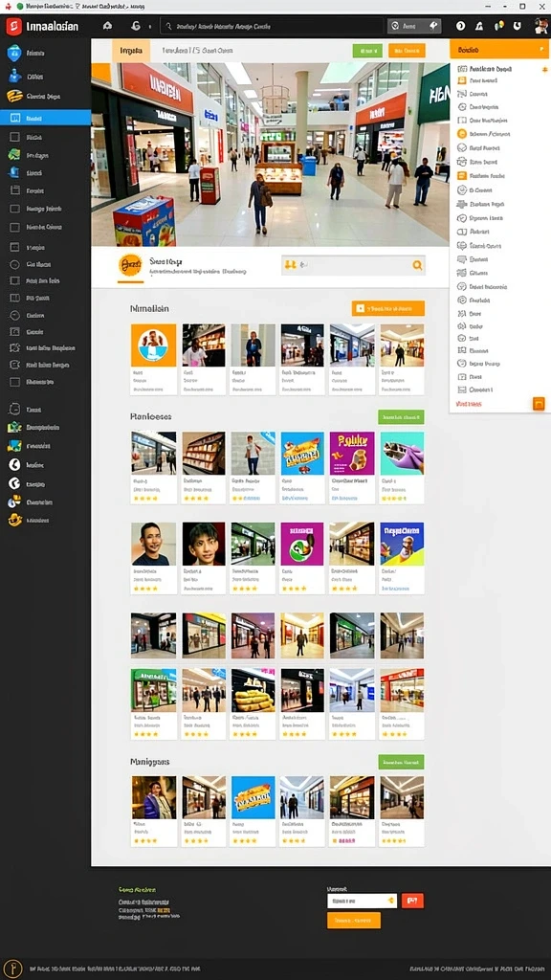Open the red link at the dropdown panel's bottom
Screen dimensions: 551x980
[x=469, y=405]
